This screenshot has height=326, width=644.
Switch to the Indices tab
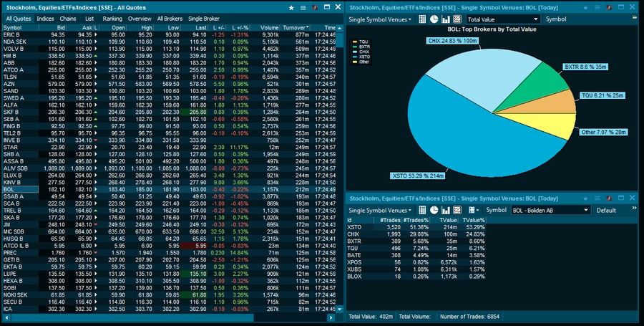tap(45, 18)
